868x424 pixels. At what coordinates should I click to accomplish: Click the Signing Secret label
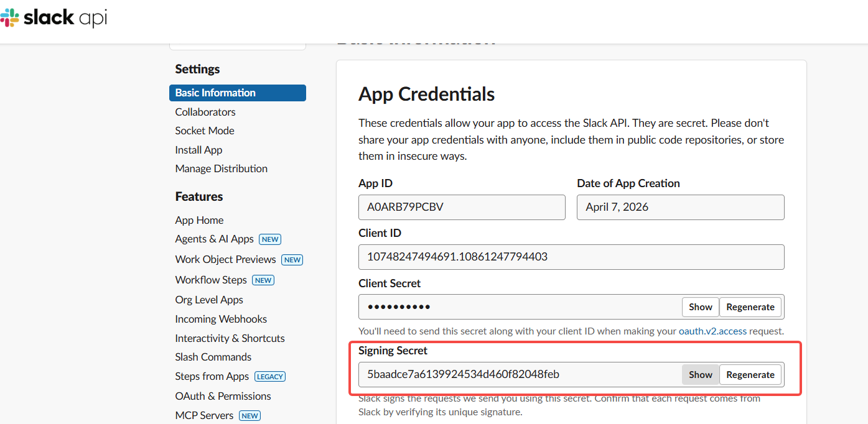(x=393, y=351)
